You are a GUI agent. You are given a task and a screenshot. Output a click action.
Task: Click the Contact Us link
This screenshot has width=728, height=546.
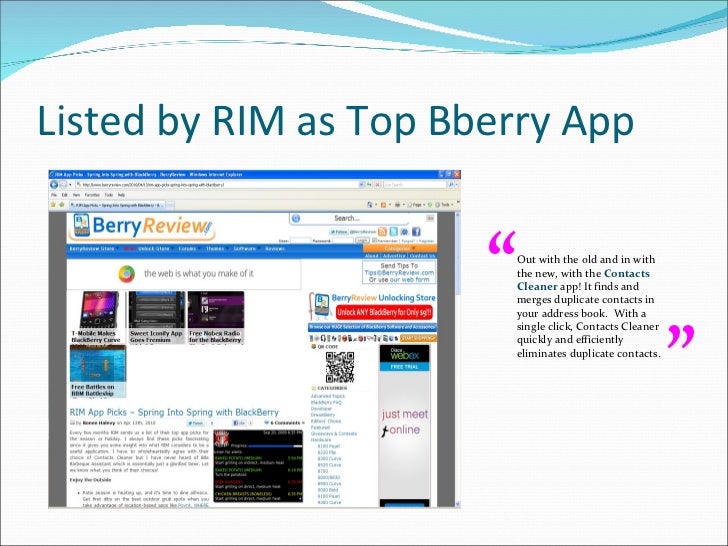point(422,256)
